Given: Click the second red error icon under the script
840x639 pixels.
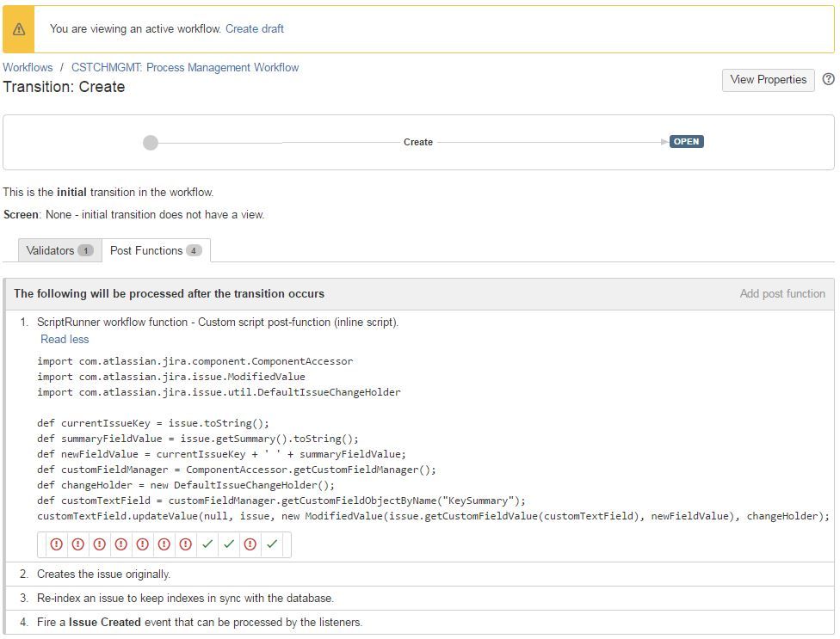Looking at the screenshot, I should point(78,544).
